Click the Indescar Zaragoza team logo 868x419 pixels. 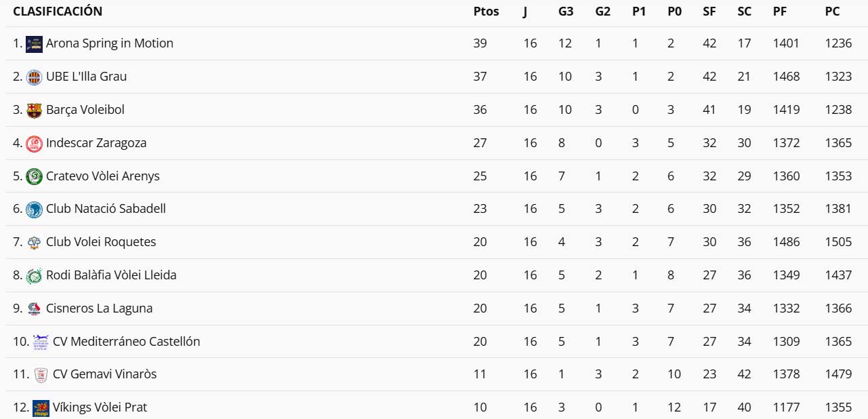point(34,143)
